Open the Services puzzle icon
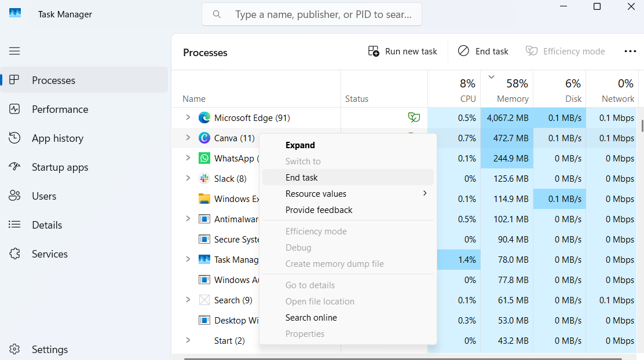 14,254
